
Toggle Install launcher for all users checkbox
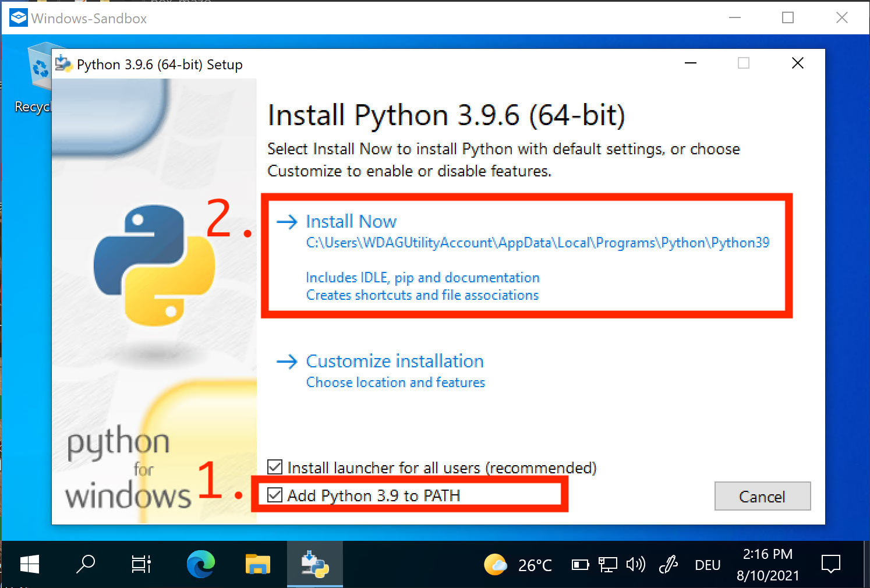coord(275,467)
